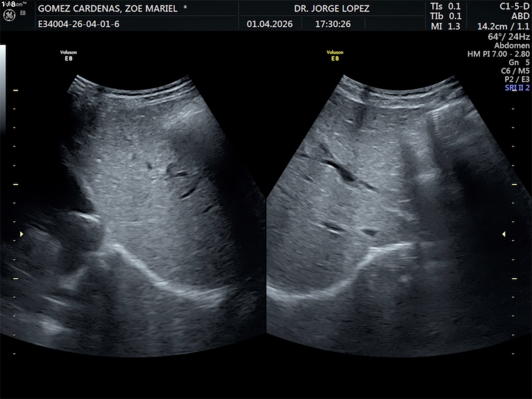This screenshot has width=532, height=399.
Task: Click the grayscale bar on left edge
Action: coord(3,88)
